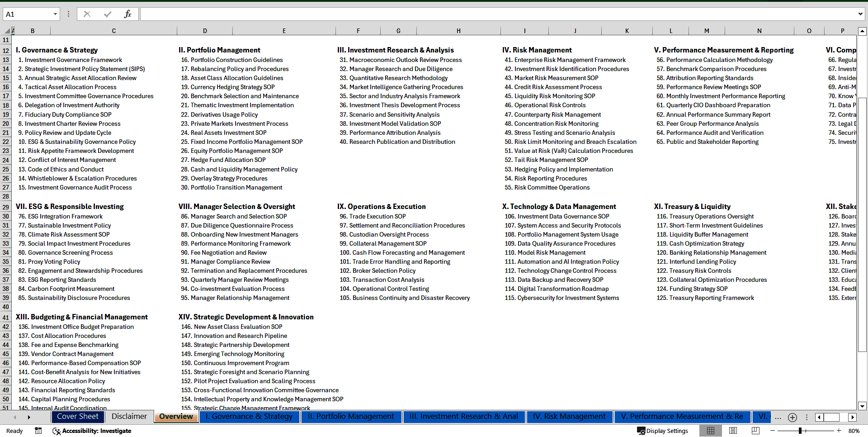The height and width of the screenshot is (437, 868).
Task: Click the three-dot options icon beside Name Box
Action: pos(68,14)
